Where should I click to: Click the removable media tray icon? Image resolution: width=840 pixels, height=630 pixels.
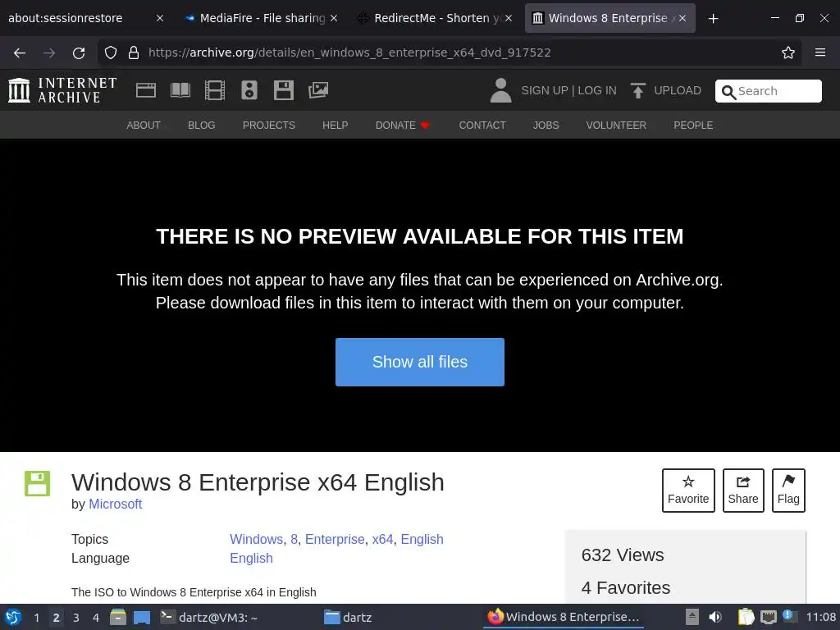click(x=692, y=617)
